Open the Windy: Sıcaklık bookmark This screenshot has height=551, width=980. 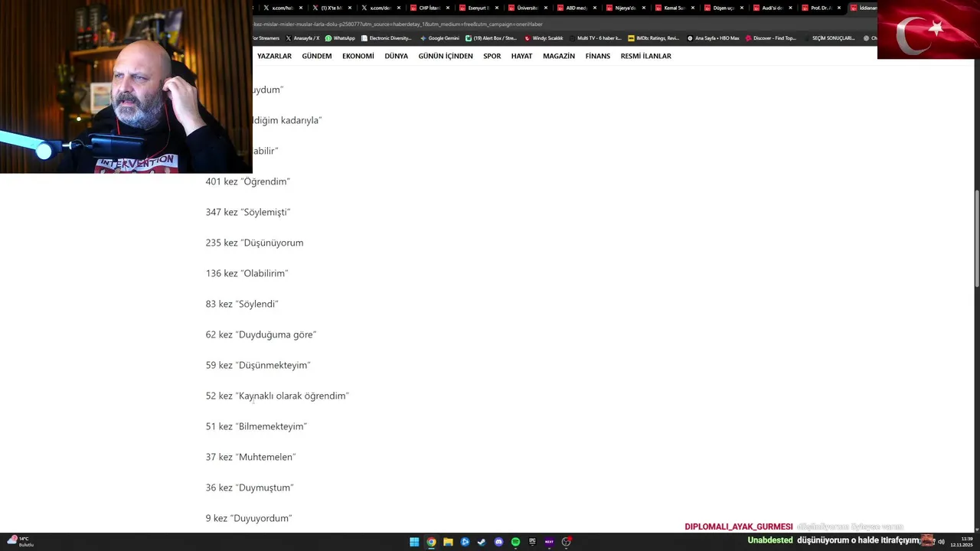point(544,38)
